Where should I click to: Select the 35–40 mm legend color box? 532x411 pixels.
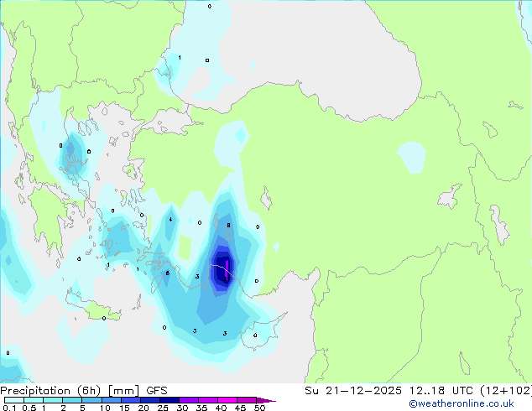click(x=207, y=400)
